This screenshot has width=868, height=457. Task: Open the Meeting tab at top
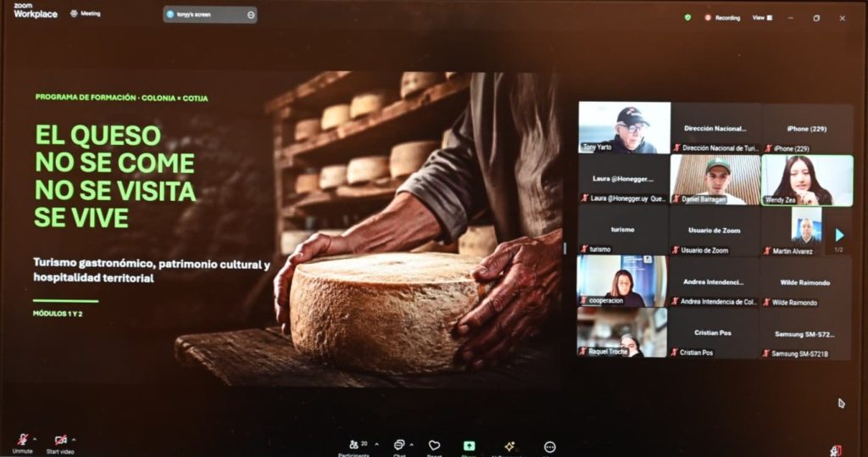[x=86, y=14]
